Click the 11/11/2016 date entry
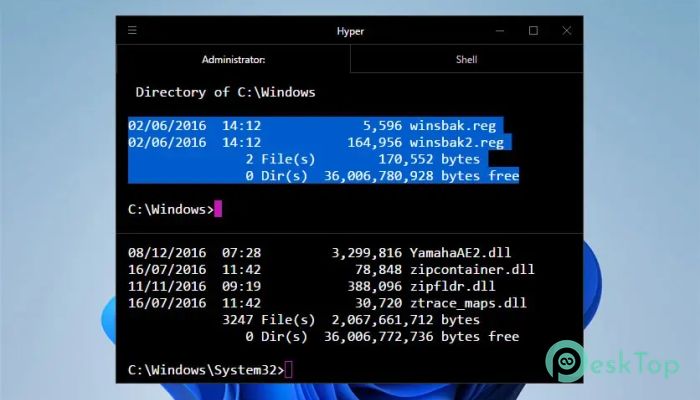 coord(167,286)
